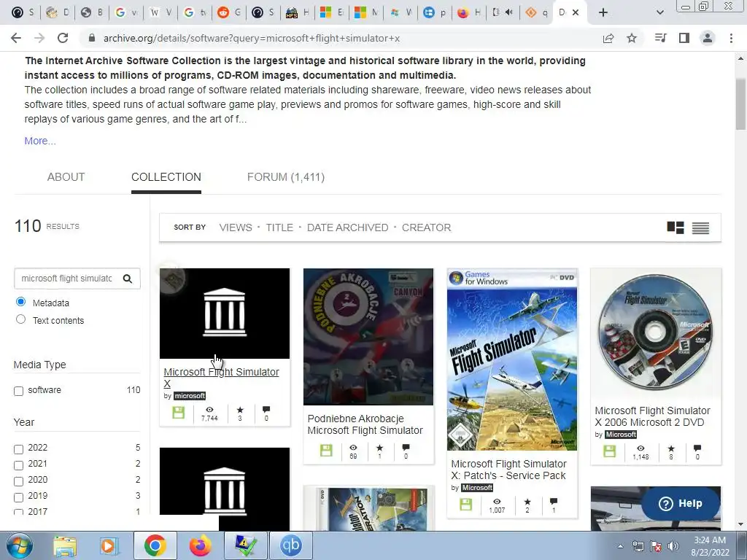Viewport: 747px width, 560px height.
Task: Check the 2022 year filter
Action: pos(18,449)
